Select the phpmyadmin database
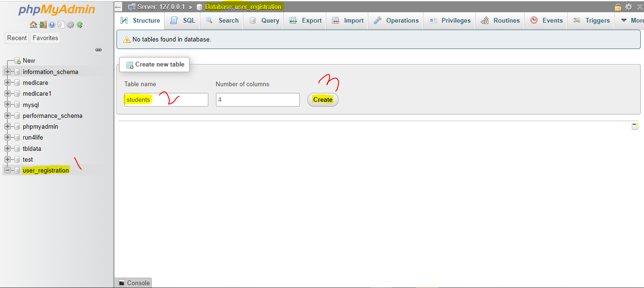The image size is (644, 288). pos(41,126)
